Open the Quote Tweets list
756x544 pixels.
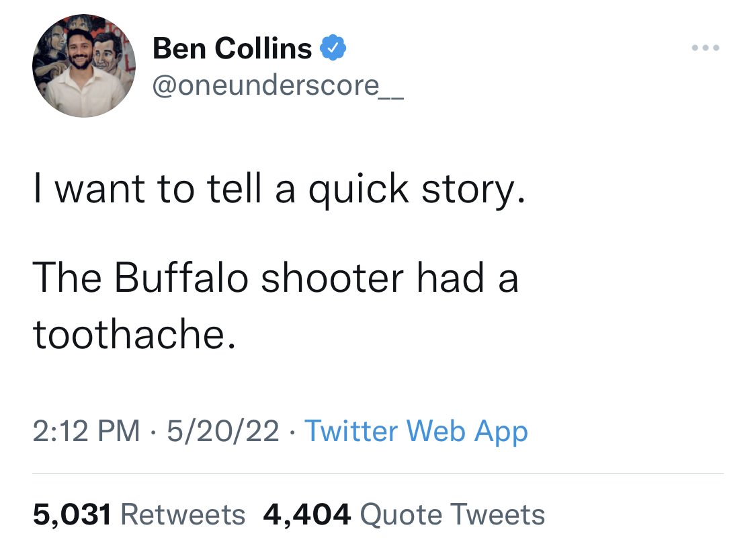(x=452, y=515)
